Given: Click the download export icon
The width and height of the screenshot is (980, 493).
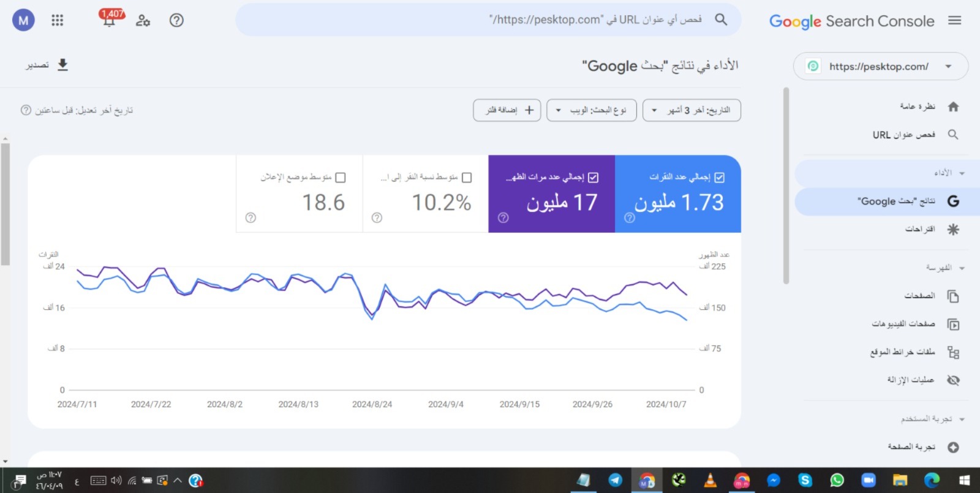Looking at the screenshot, I should [x=62, y=65].
